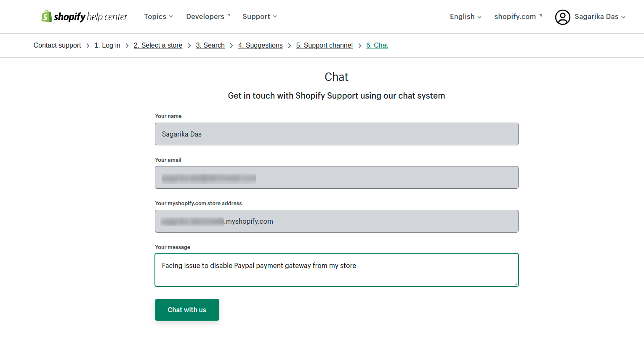Focus the Your name field
The height and width of the screenshot is (343, 644).
pyautogui.click(x=336, y=134)
